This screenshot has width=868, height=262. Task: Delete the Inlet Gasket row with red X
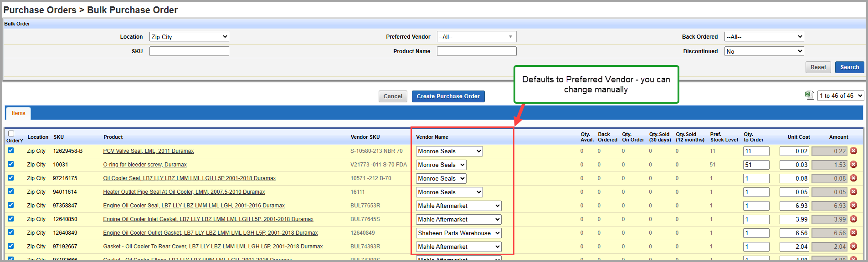(x=853, y=219)
